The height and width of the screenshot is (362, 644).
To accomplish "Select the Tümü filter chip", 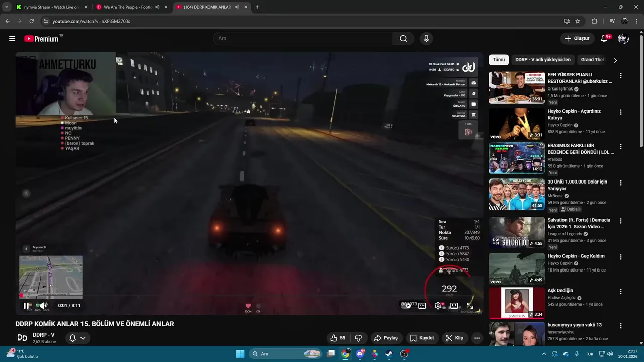I will [x=499, y=60].
